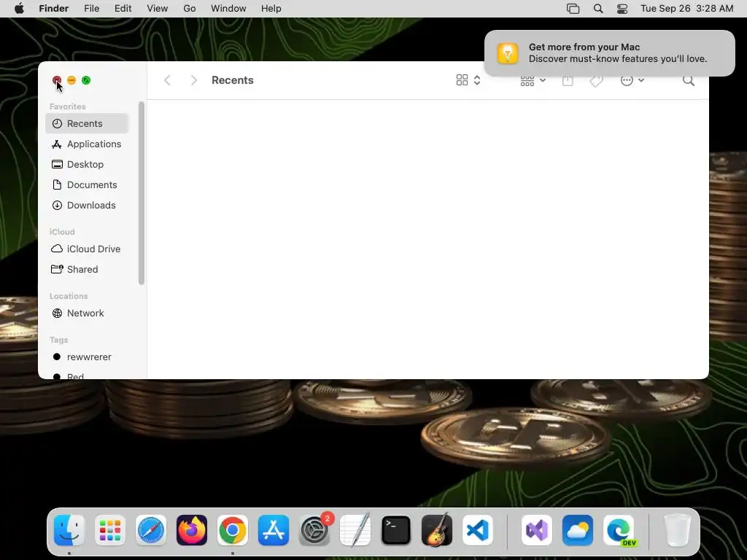Go forward using the forward arrow
This screenshot has width=747, height=560.
pyautogui.click(x=193, y=80)
